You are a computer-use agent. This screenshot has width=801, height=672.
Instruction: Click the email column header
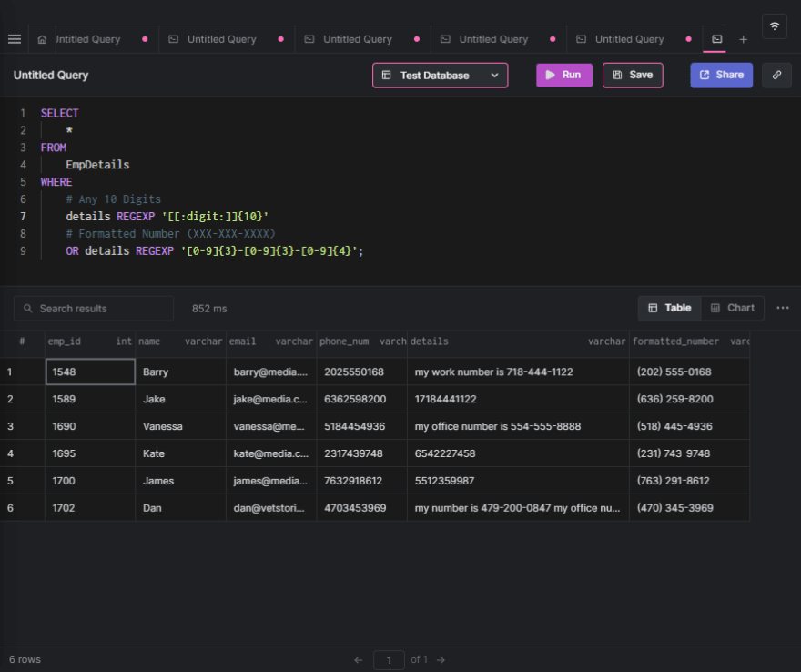click(270, 341)
